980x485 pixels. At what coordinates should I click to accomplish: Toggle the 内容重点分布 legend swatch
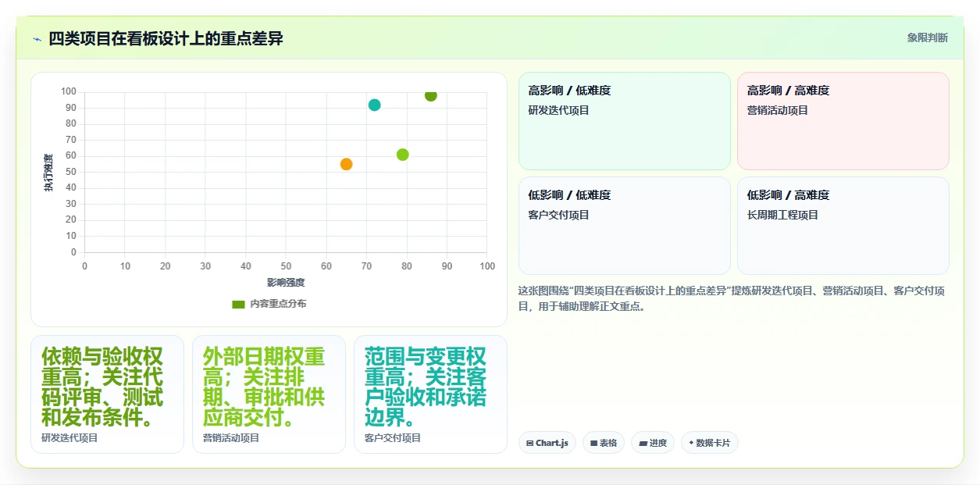click(x=238, y=304)
